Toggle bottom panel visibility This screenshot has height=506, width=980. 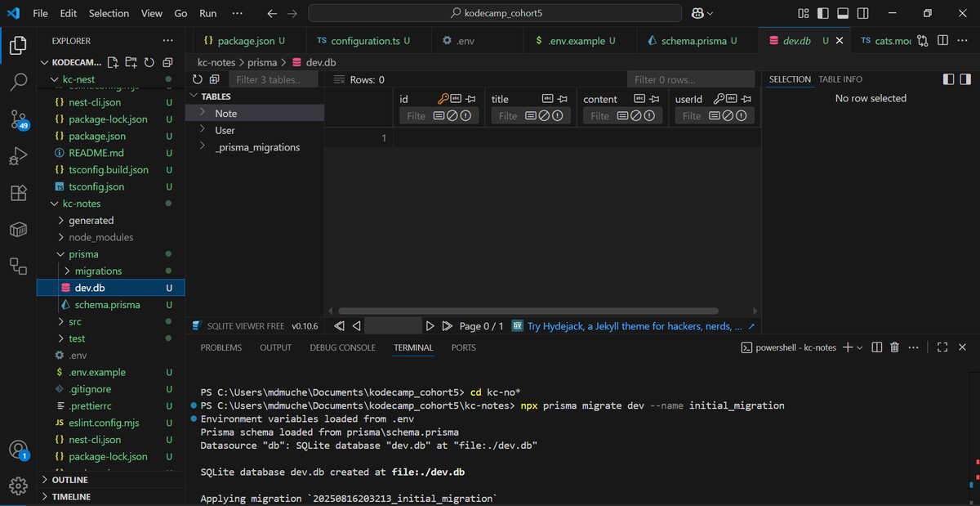(843, 13)
